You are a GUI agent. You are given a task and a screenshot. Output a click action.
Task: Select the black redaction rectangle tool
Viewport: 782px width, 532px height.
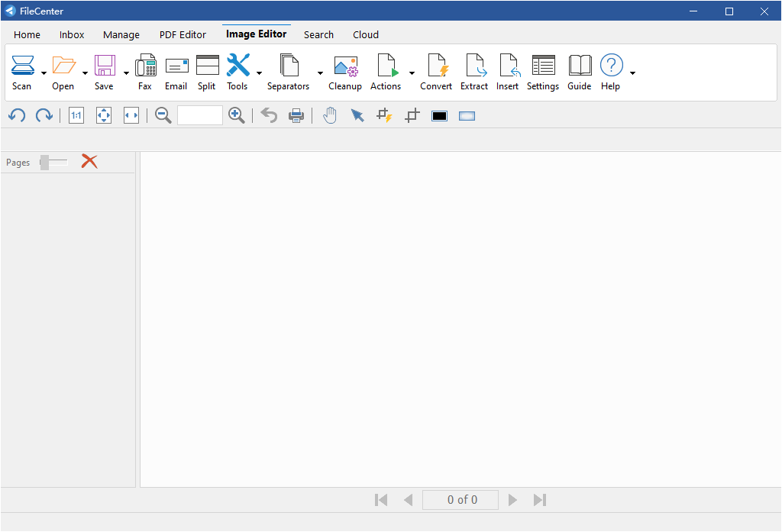pos(439,116)
